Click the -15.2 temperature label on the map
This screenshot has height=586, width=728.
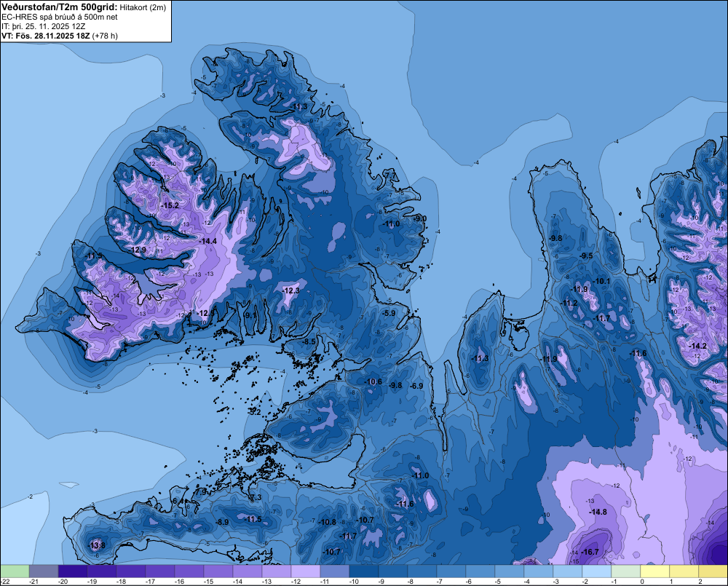point(170,205)
